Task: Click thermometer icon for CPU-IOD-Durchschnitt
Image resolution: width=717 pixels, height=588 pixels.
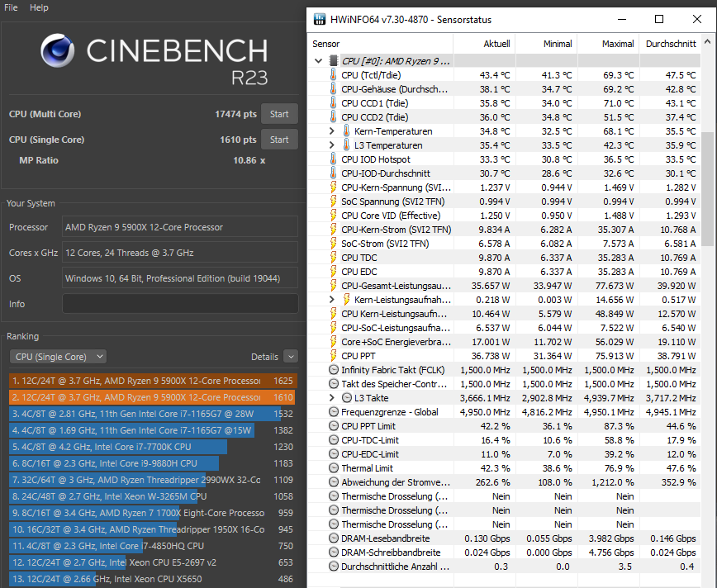Action: pyautogui.click(x=334, y=173)
